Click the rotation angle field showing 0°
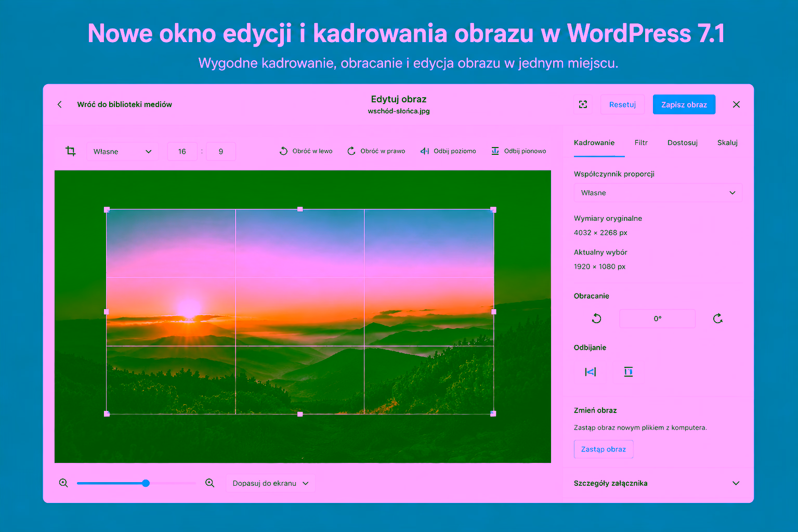798x532 pixels. coord(657,318)
